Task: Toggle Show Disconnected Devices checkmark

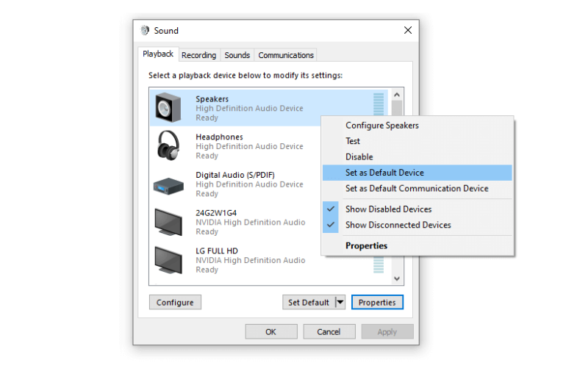Action: pyautogui.click(x=330, y=225)
